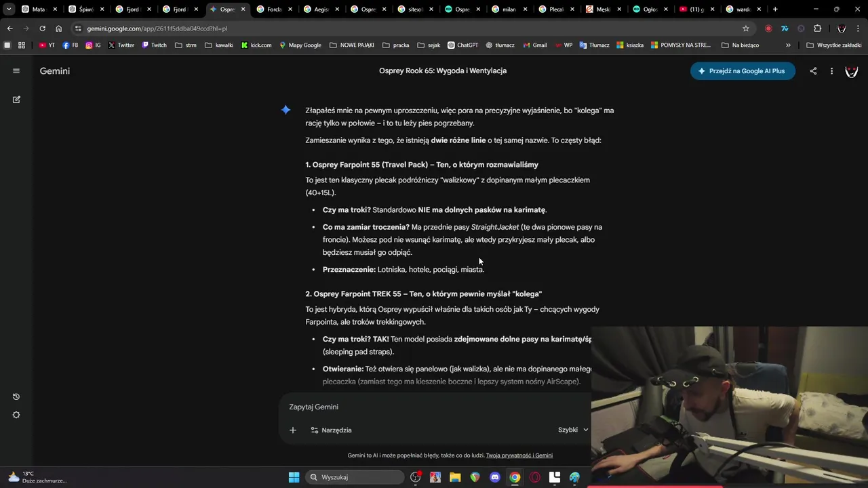Image resolution: width=868 pixels, height=488 pixels.
Task: Open the red recording extension icon
Action: click(x=768, y=28)
